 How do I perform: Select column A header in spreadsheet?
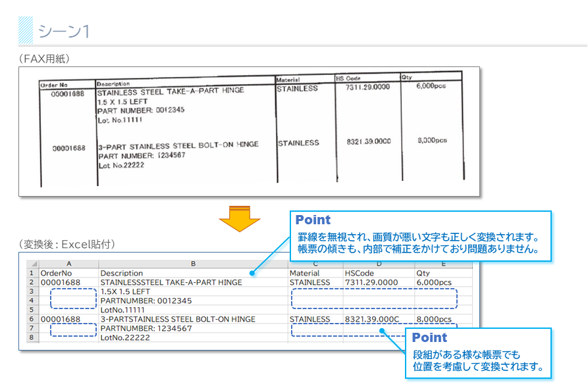[69, 263]
